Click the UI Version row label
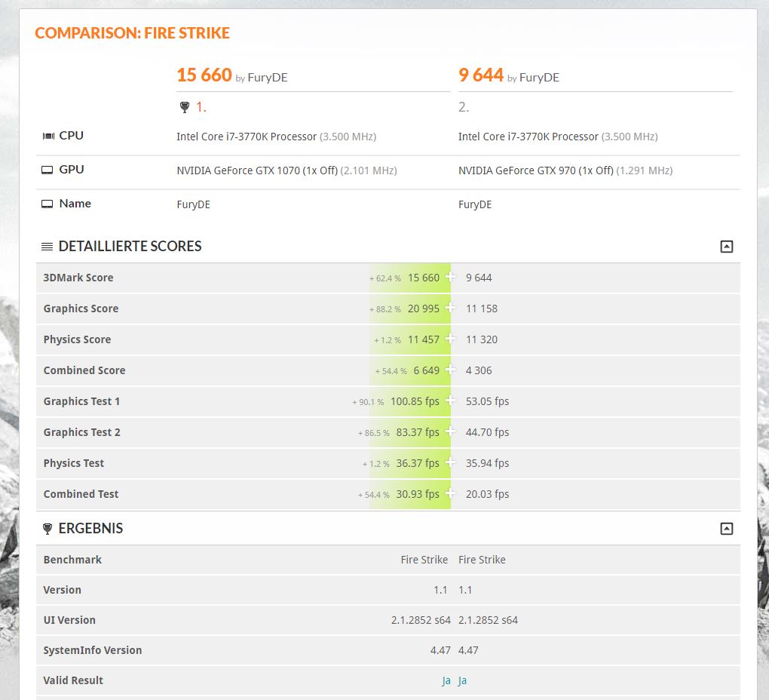This screenshot has height=700, width=769. 69,620
